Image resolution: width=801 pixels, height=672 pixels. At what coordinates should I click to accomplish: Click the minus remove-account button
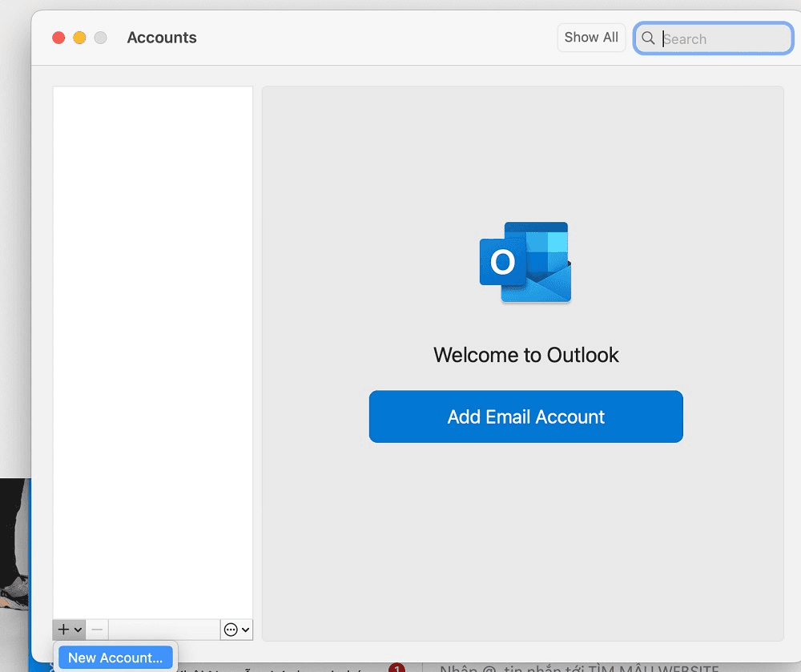tap(97, 630)
